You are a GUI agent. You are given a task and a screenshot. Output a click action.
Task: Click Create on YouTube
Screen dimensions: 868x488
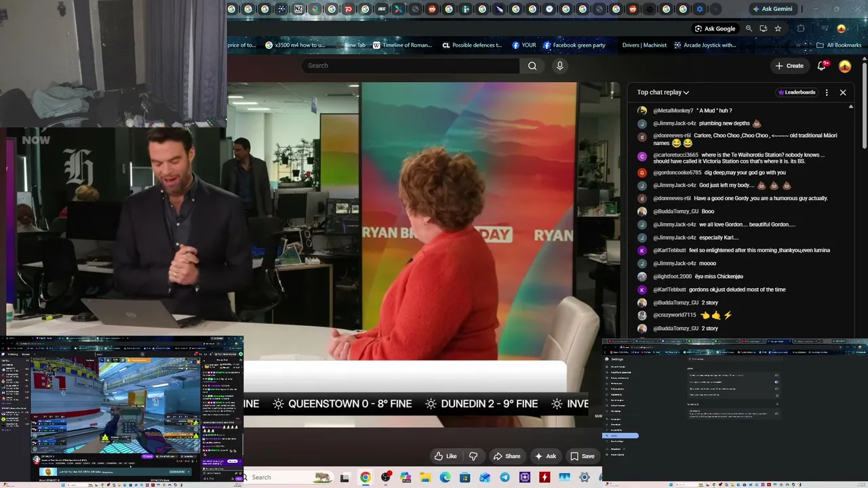(789, 66)
